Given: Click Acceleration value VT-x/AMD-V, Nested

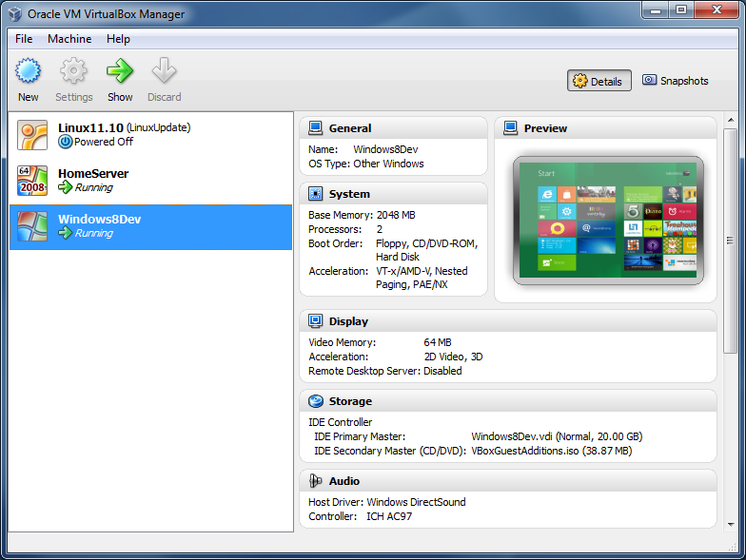Looking at the screenshot, I should tap(422, 271).
